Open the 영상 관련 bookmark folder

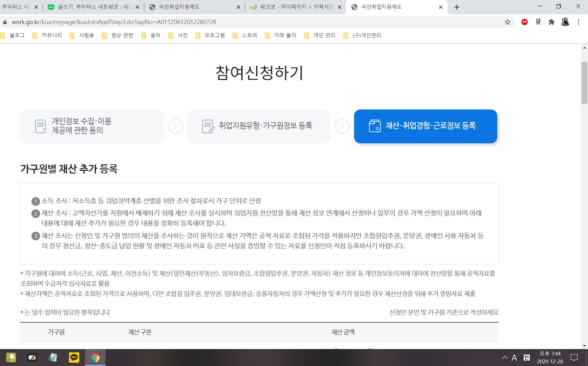pos(117,35)
